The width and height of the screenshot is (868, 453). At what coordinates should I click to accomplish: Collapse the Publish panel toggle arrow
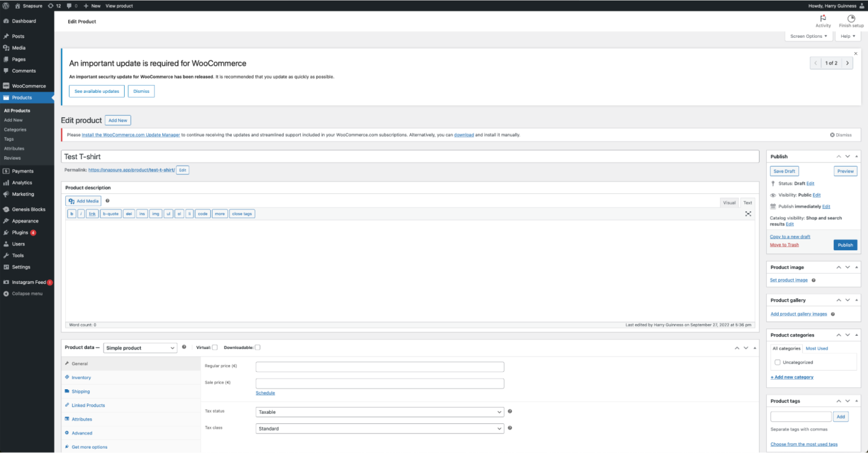coord(857,157)
